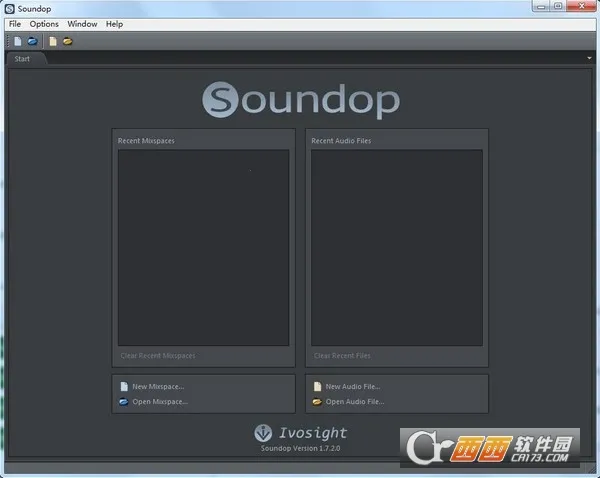Open the Options menu
This screenshot has height=478, width=600.
pyautogui.click(x=44, y=24)
